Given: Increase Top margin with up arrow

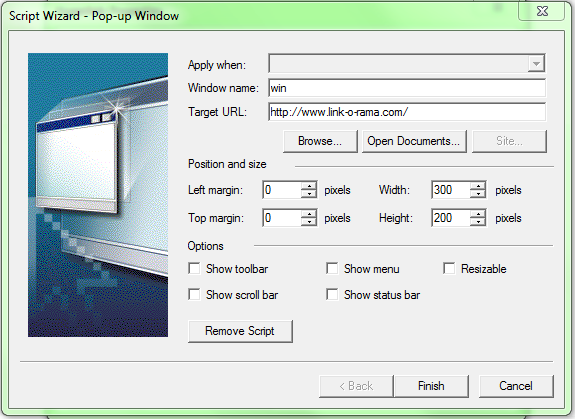Looking at the screenshot, I should click(309, 214).
